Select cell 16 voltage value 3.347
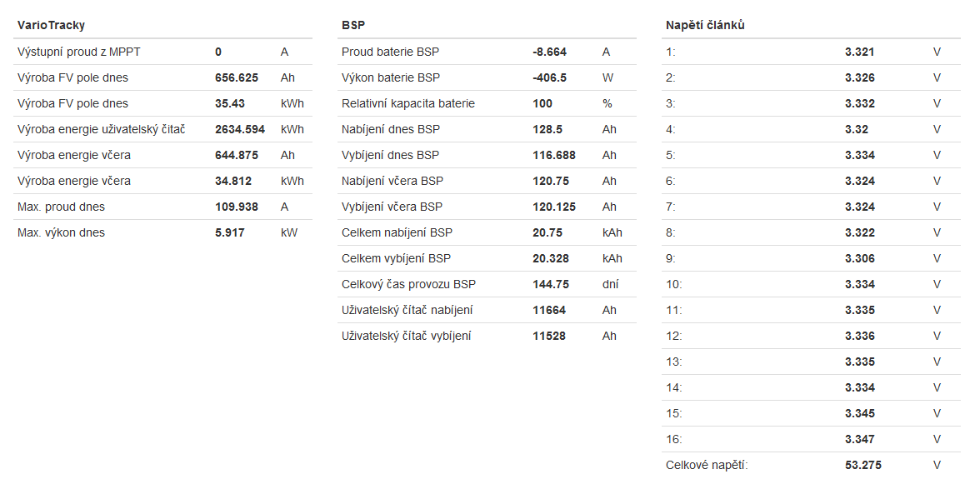The width and height of the screenshot is (980, 499). pyautogui.click(x=859, y=439)
